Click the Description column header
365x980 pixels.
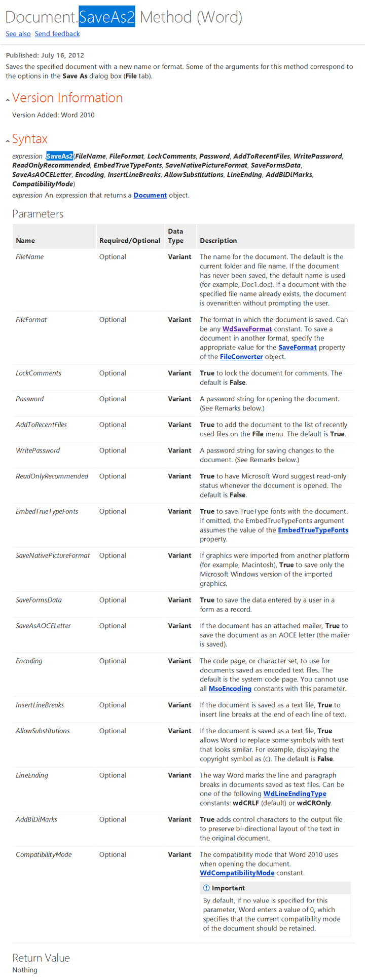click(218, 241)
